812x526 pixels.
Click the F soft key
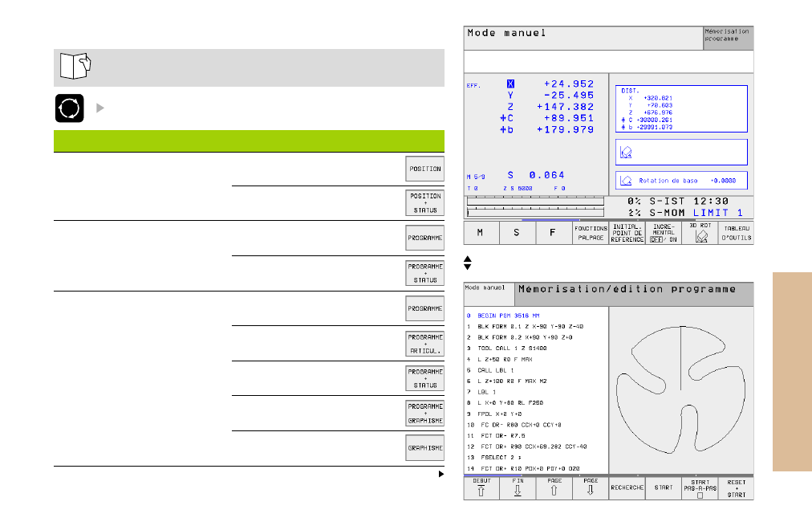tap(554, 233)
